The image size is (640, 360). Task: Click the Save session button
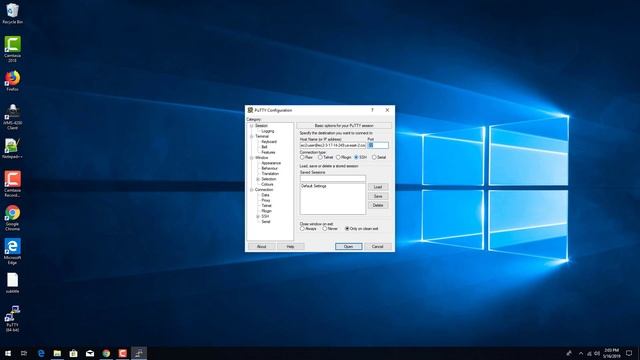coord(378,196)
